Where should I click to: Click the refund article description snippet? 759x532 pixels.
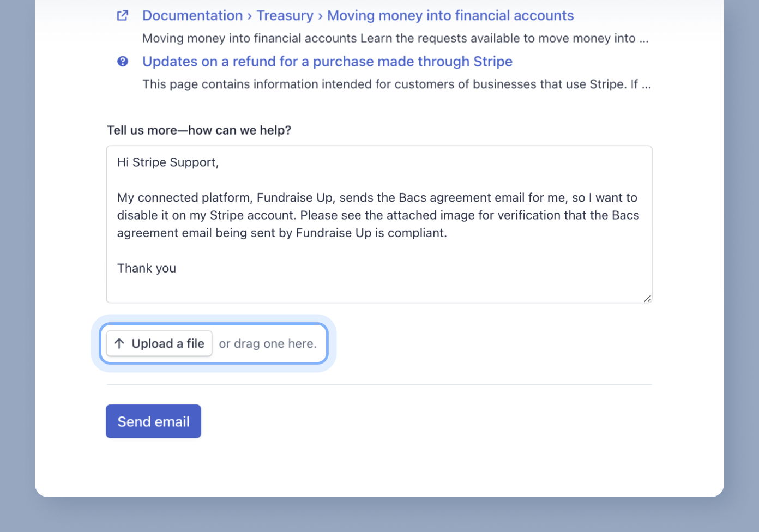pyautogui.click(x=396, y=84)
